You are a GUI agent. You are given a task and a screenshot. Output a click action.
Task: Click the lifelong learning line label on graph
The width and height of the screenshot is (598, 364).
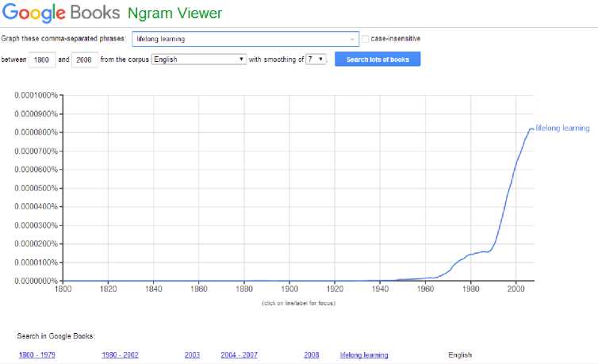(x=562, y=128)
